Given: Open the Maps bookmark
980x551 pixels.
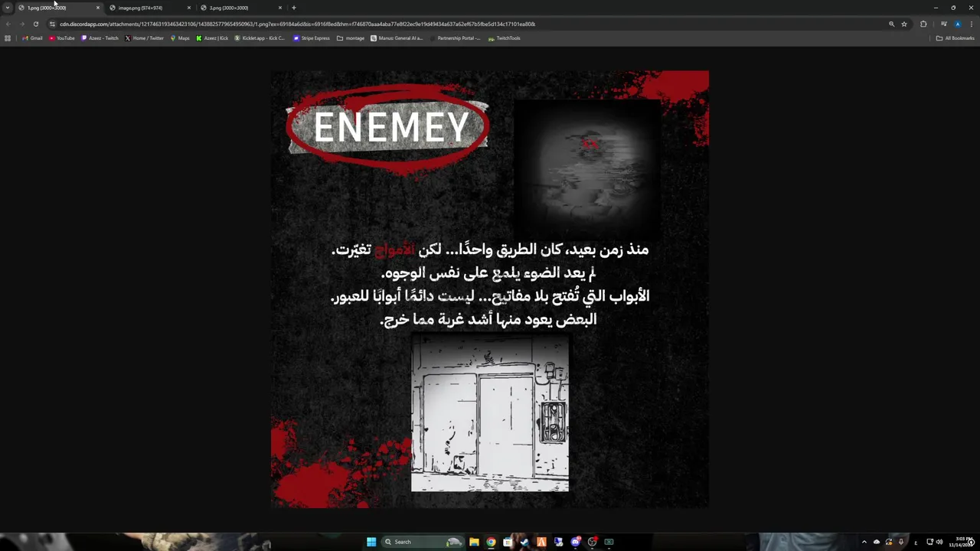Looking at the screenshot, I should (x=180, y=38).
